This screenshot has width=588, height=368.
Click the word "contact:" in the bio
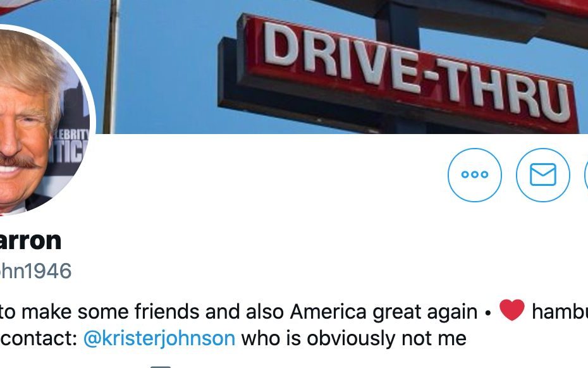coord(39,338)
